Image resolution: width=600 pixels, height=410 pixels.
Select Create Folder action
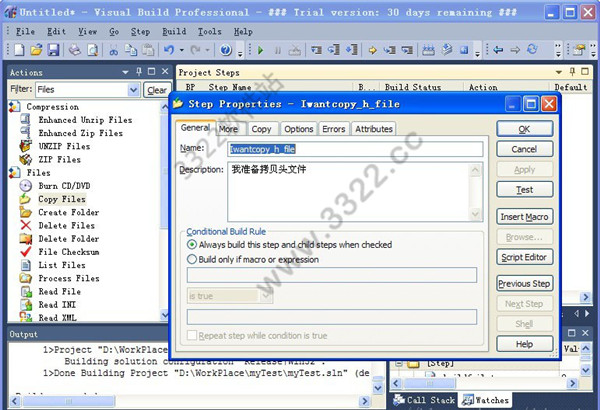tap(68, 212)
